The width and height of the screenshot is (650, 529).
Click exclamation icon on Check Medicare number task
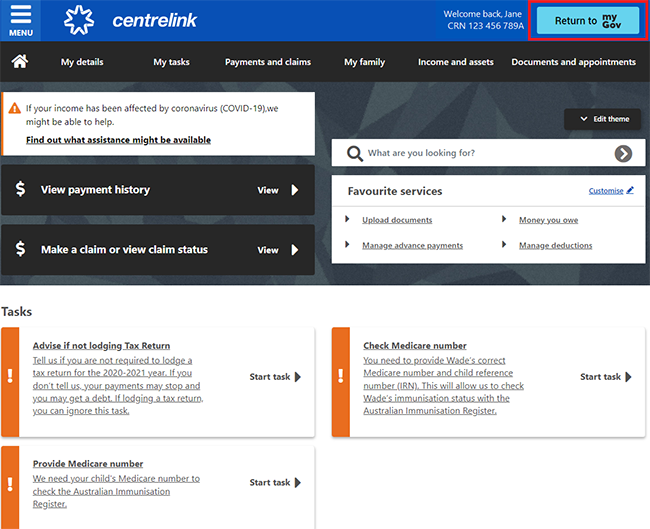[341, 376]
